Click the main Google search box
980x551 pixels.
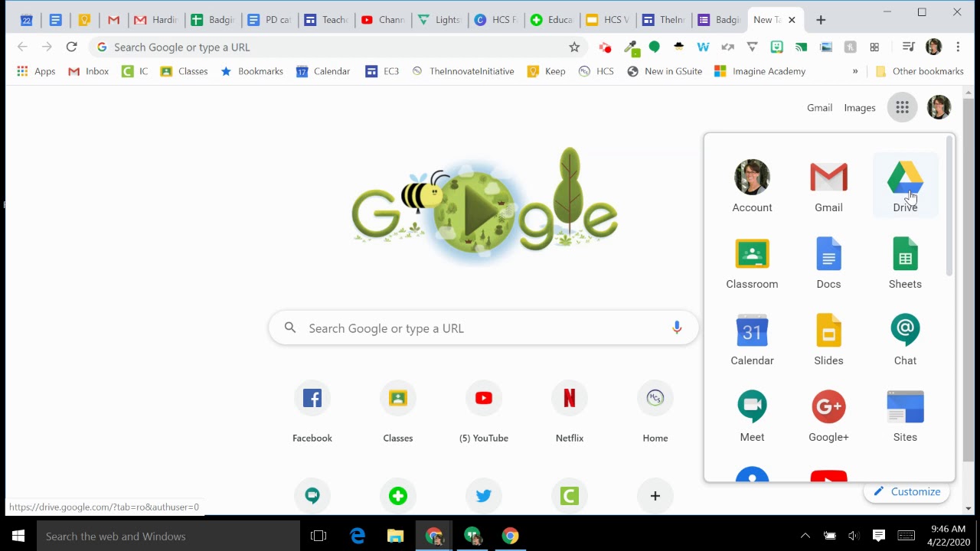point(484,328)
